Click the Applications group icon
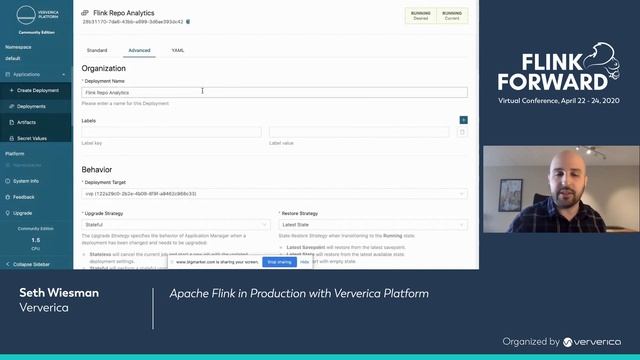Image resolution: width=640 pixels, height=360 pixels. pyautogui.click(x=7, y=74)
